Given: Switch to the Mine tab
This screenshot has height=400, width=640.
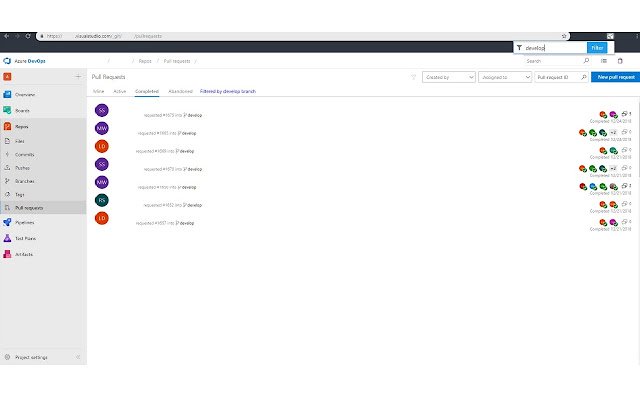Looking at the screenshot, I should (99, 91).
